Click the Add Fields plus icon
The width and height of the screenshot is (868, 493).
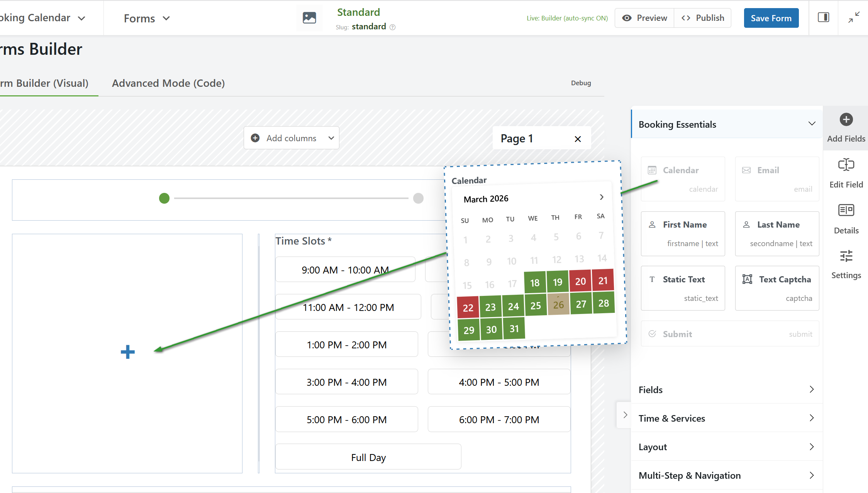(846, 120)
